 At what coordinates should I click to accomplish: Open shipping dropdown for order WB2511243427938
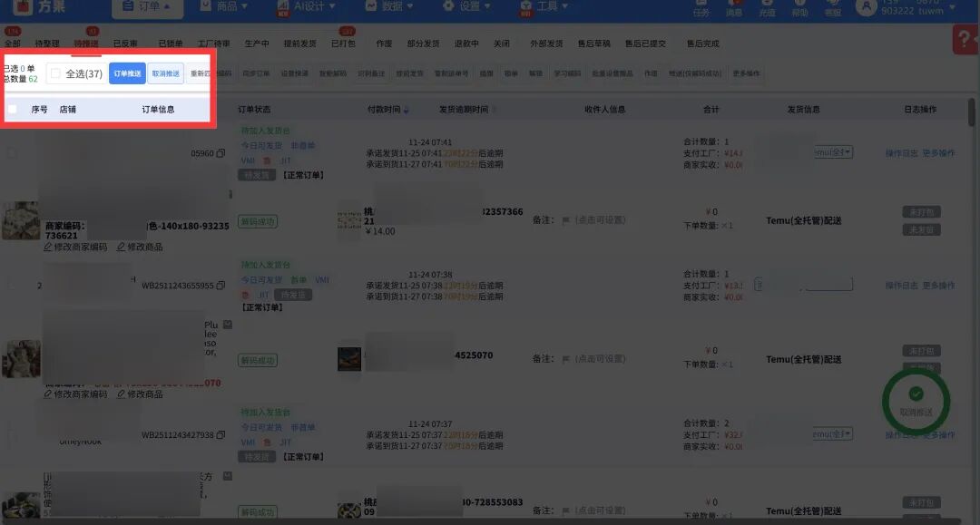coord(834,433)
